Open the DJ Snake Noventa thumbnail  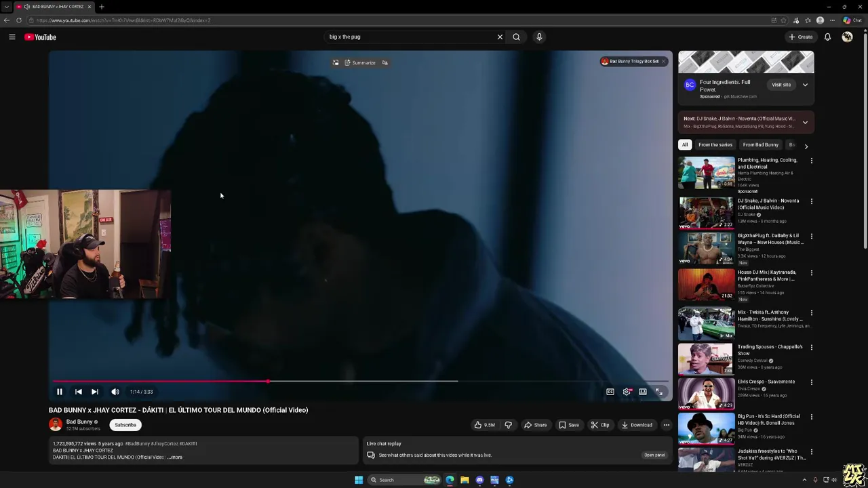click(x=706, y=212)
